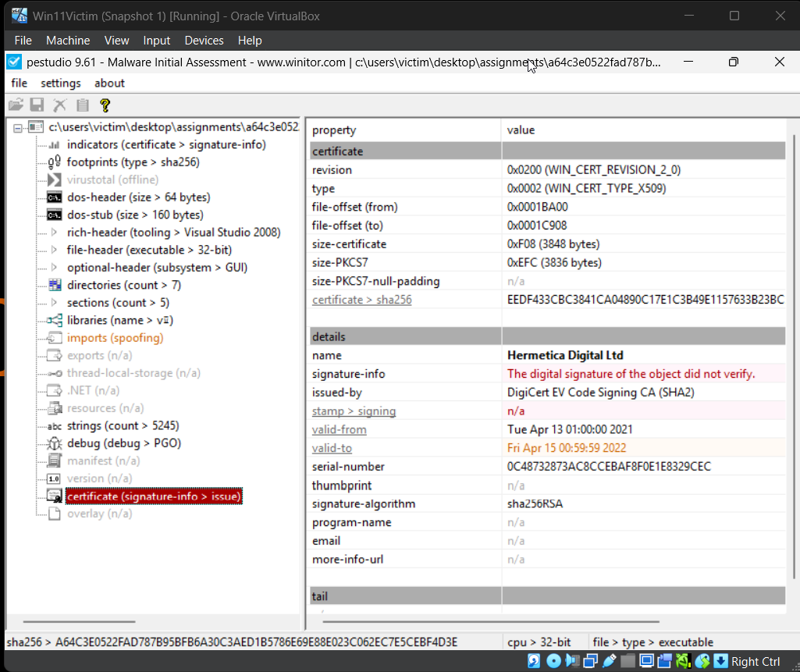Click the open file folder toolbar icon
Image resolution: width=800 pixels, height=672 pixels.
point(15,105)
